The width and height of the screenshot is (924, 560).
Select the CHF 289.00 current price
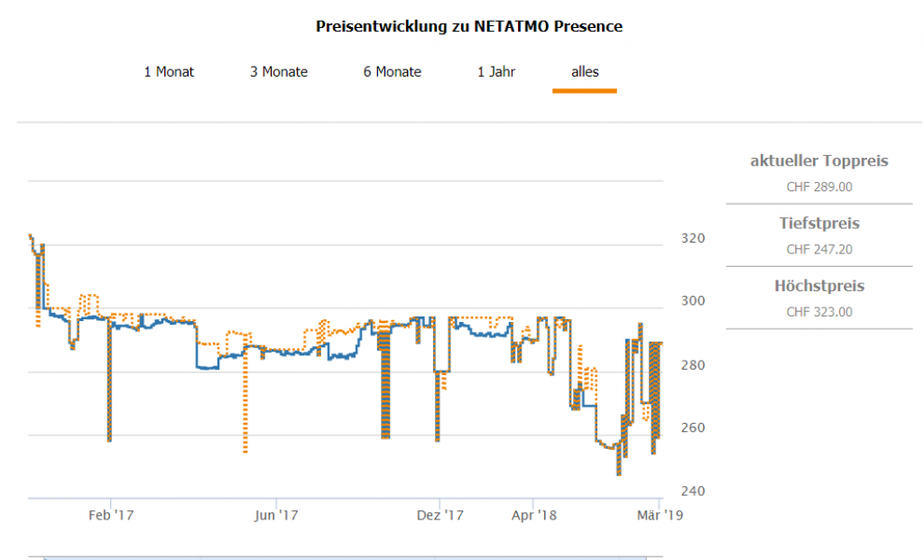tap(819, 188)
